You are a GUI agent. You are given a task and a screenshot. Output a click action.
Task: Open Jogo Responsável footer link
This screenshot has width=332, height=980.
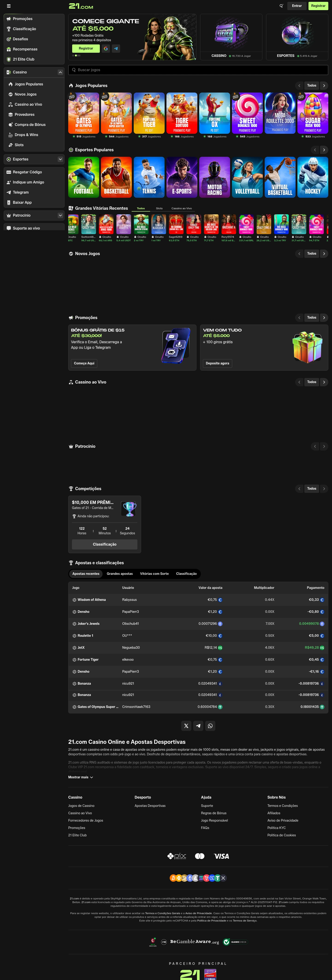(x=214, y=821)
